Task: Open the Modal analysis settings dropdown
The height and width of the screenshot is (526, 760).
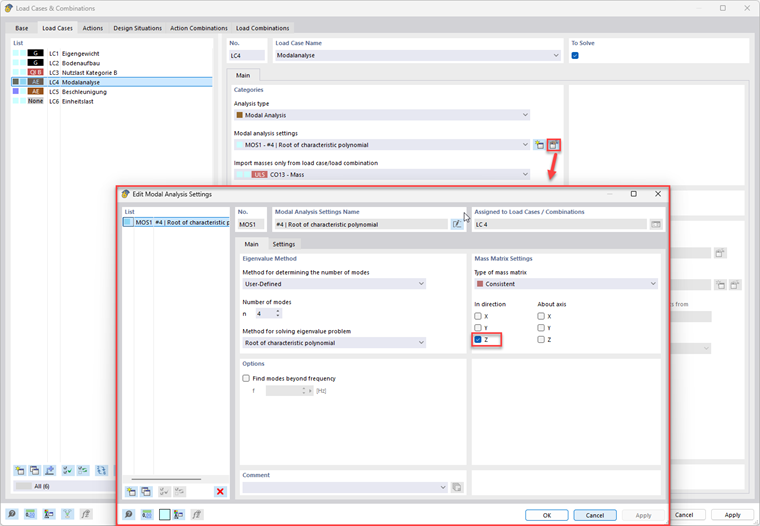Action: coord(382,145)
